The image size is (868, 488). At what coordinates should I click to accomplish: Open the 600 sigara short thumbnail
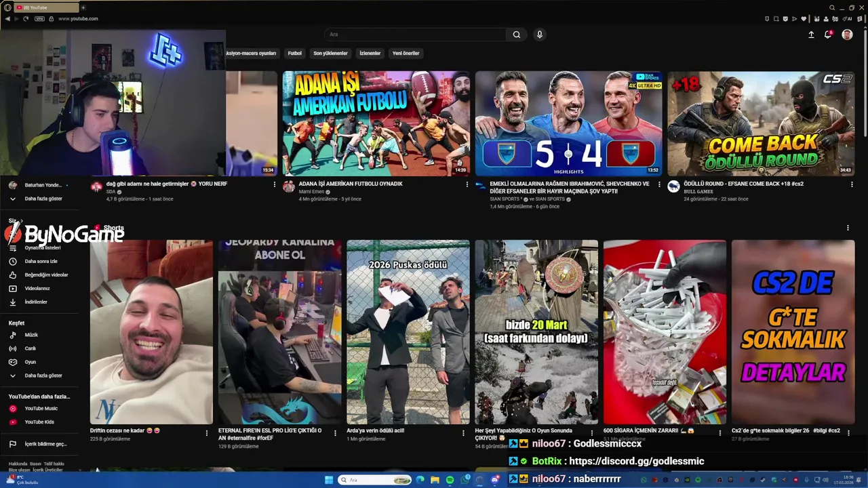[665, 332]
